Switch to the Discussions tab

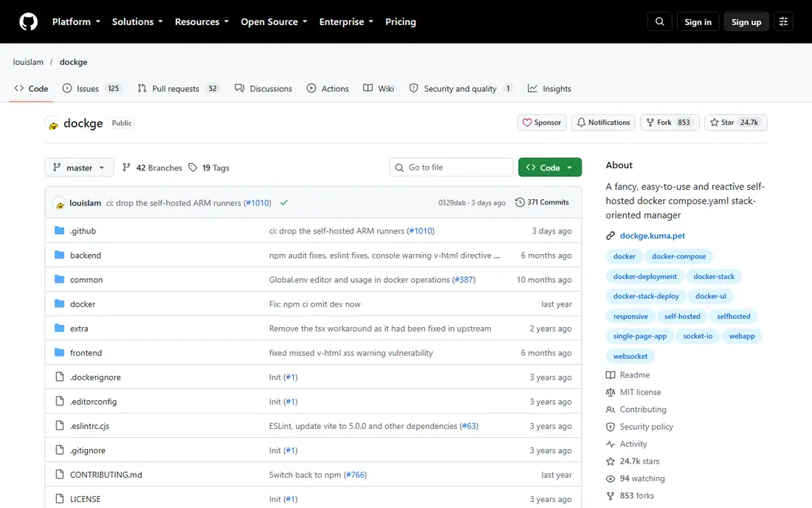pos(263,89)
